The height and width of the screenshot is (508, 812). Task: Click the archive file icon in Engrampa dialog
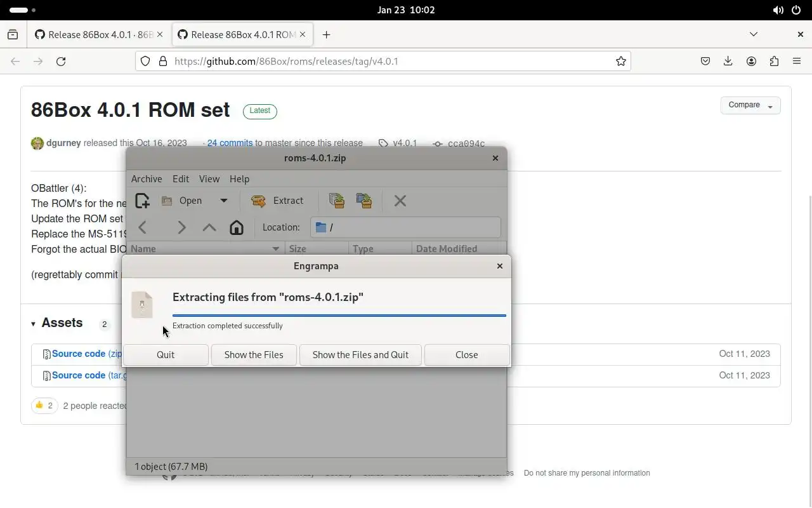(x=142, y=305)
